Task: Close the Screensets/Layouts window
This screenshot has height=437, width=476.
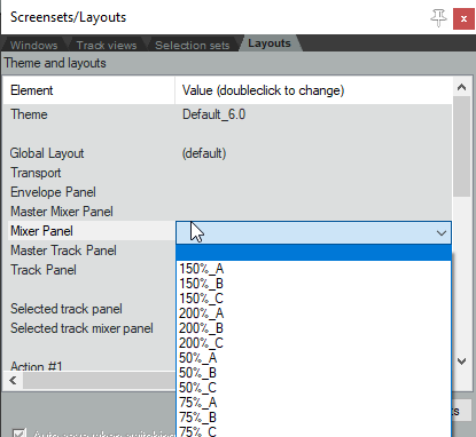Action: pyautogui.click(x=463, y=19)
